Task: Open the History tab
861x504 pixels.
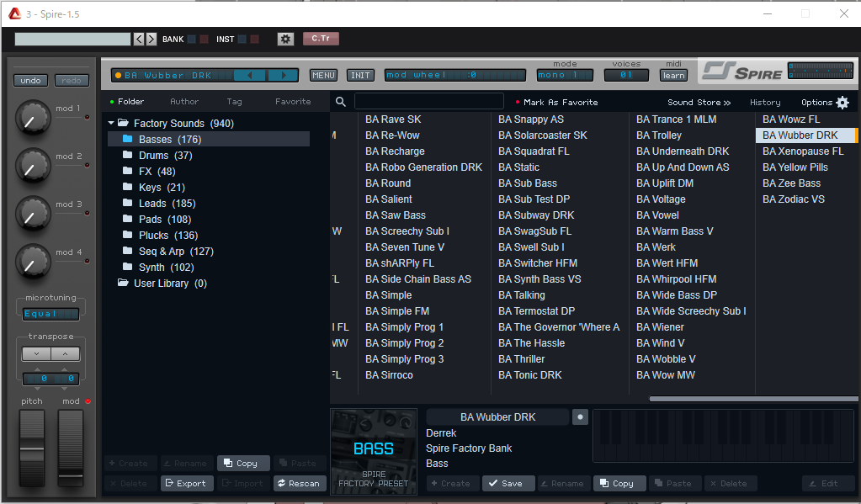Action: pos(765,102)
